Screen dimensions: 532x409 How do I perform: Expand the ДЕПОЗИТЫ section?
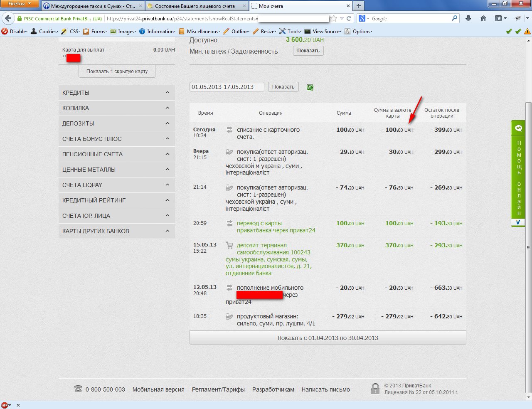[x=116, y=123]
